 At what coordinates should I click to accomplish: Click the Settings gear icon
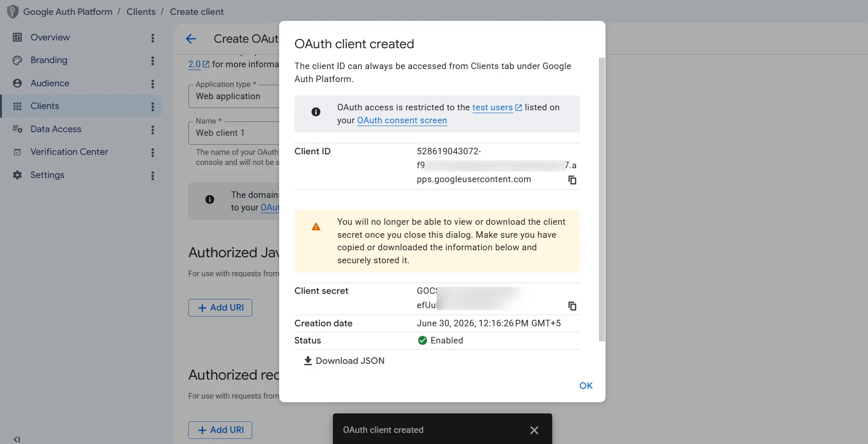click(17, 175)
